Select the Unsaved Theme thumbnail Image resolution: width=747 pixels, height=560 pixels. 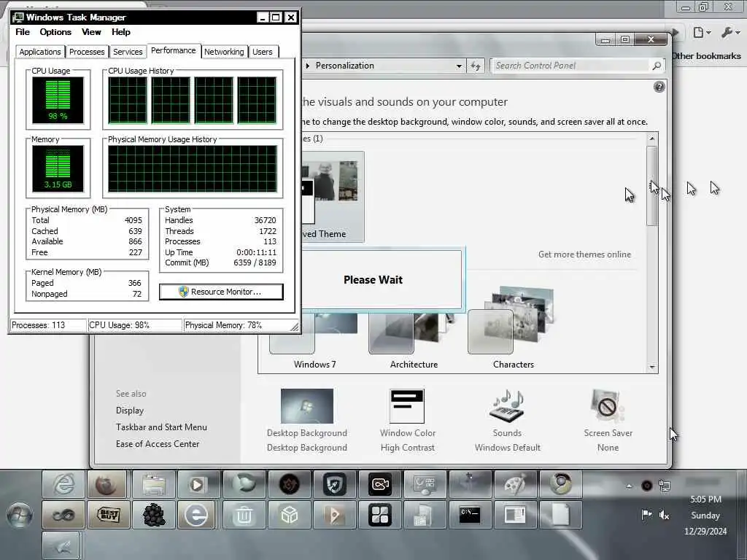point(333,197)
